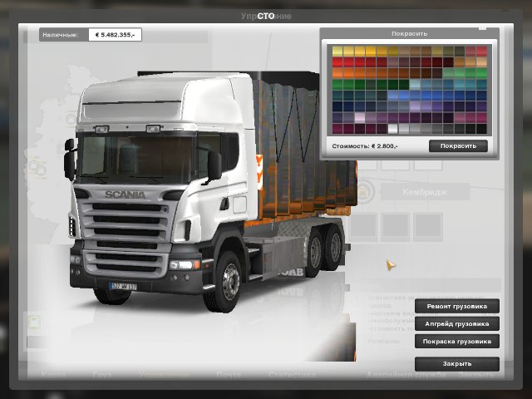This screenshot has height=399, width=532.
Task: Click the Покрасить button under the palette
Action: [458, 146]
